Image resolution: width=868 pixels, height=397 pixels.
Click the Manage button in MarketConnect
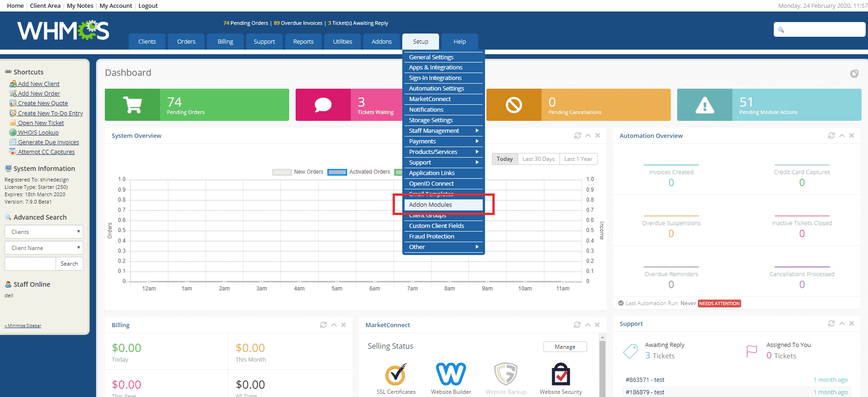point(565,347)
